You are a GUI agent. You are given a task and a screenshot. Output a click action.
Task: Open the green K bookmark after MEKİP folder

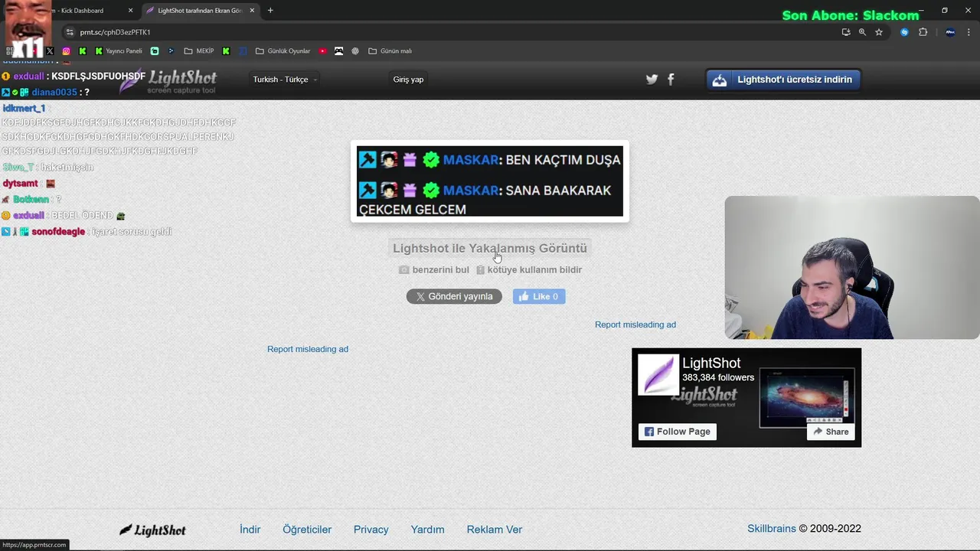tap(226, 51)
